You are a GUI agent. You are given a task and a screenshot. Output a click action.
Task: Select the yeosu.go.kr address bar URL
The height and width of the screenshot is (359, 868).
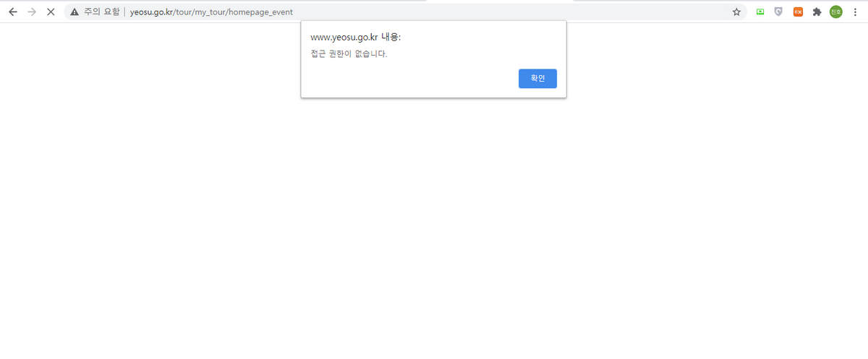pyautogui.click(x=211, y=12)
